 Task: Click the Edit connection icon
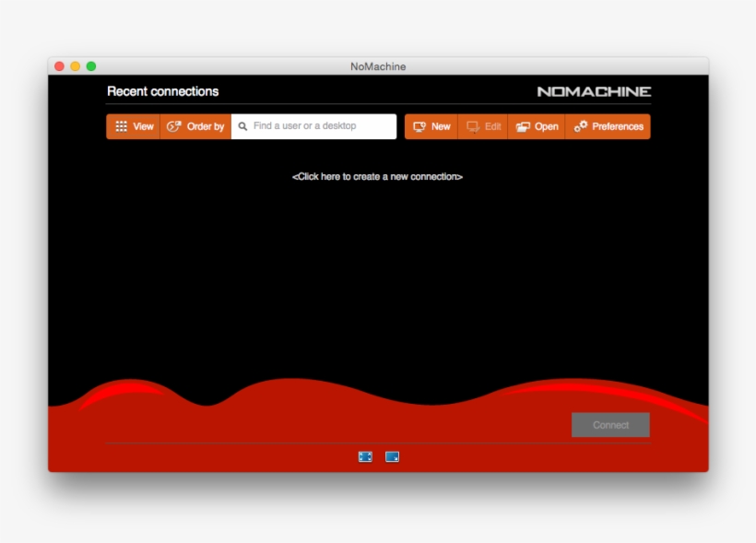point(473,126)
